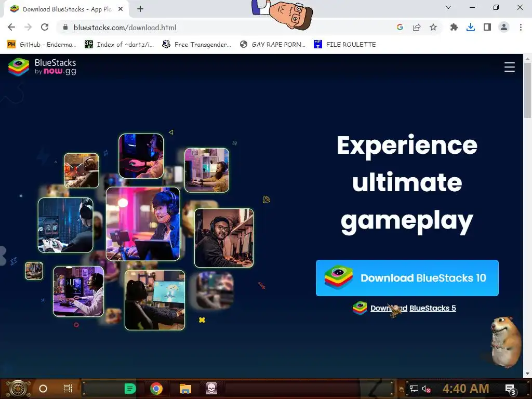The image size is (532, 399).
Task: Open the green chat app on taskbar
Action: (x=130, y=389)
